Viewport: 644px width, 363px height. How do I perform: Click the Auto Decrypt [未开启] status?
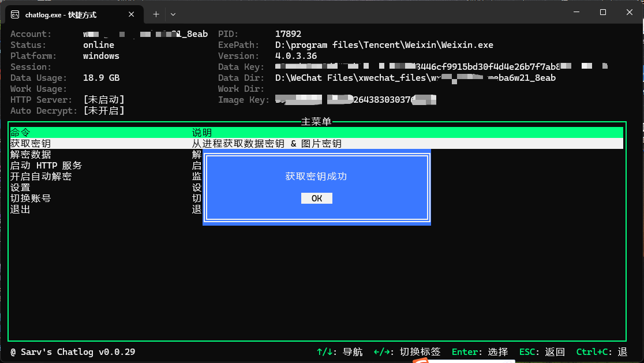pos(104,111)
